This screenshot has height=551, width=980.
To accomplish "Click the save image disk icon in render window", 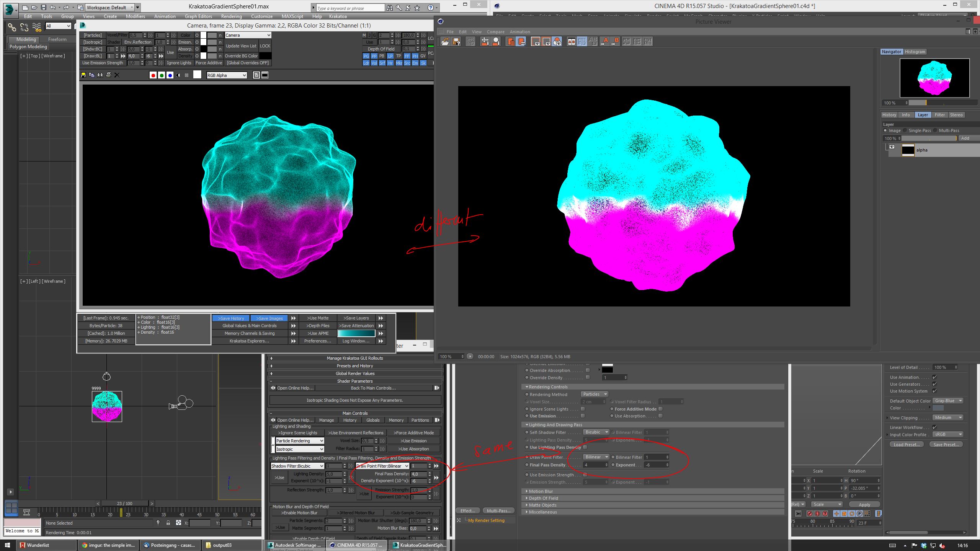I will click(83, 75).
